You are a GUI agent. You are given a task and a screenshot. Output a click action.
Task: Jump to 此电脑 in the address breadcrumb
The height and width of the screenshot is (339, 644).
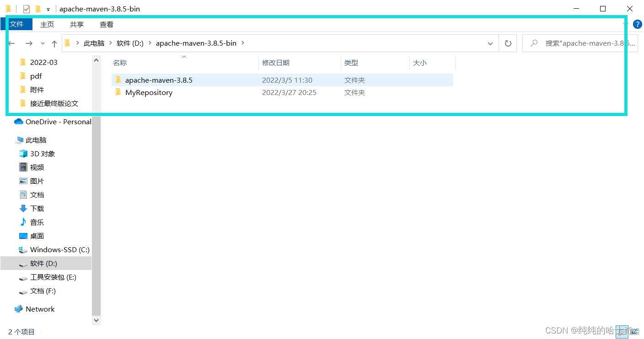click(94, 43)
